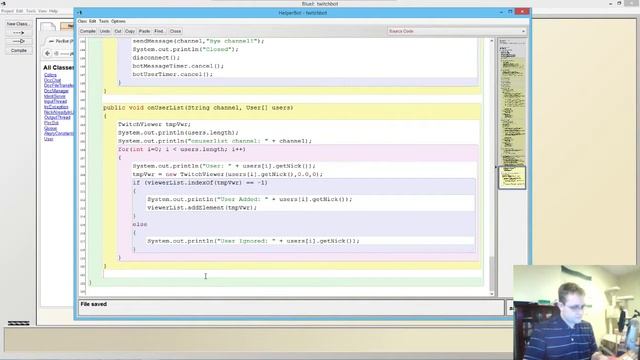The image size is (640, 360).
Task: Open the ReplyConstants class link
Action: [59, 133]
